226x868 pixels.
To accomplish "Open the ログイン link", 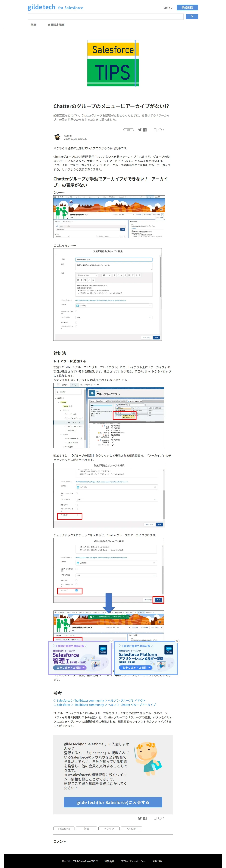I will coord(168,7).
